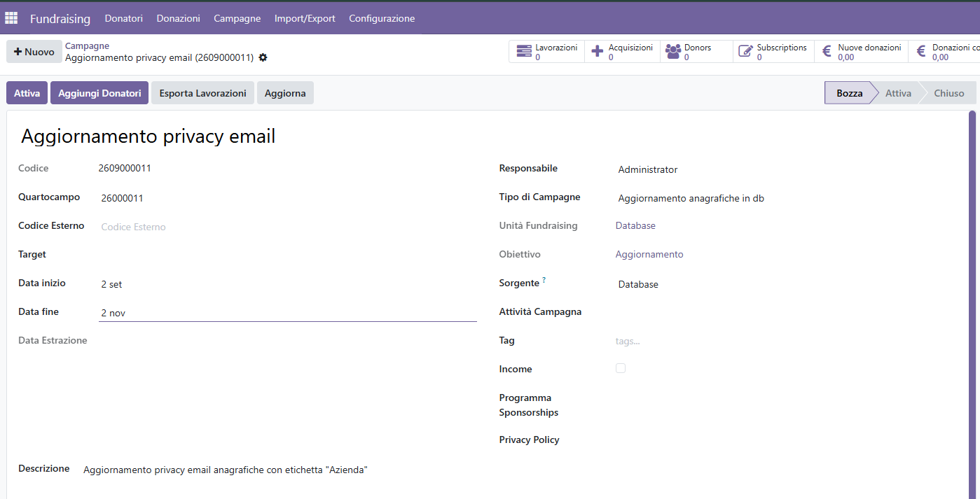Open the Lavorazioni stat icon

point(524,51)
